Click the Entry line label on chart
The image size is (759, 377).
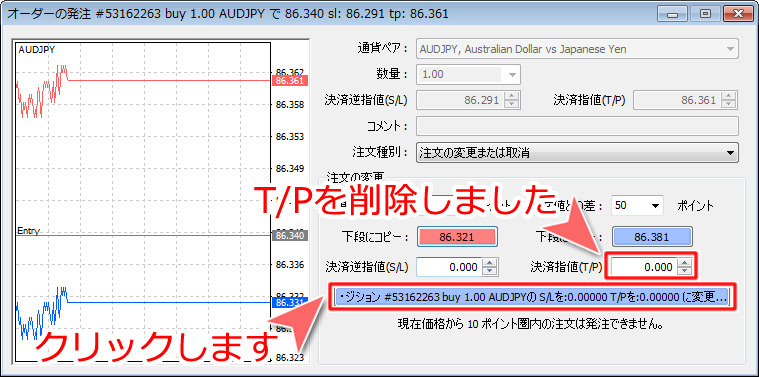[29, 231]
